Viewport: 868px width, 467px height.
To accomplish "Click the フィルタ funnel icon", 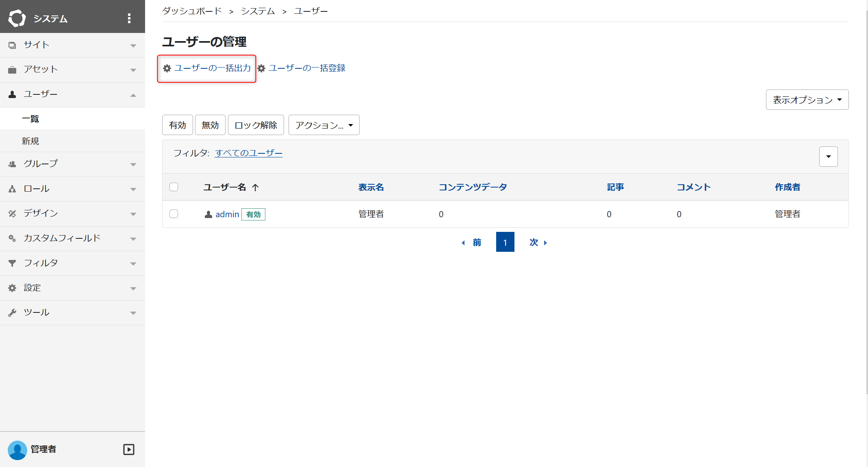I will [12, 263].
